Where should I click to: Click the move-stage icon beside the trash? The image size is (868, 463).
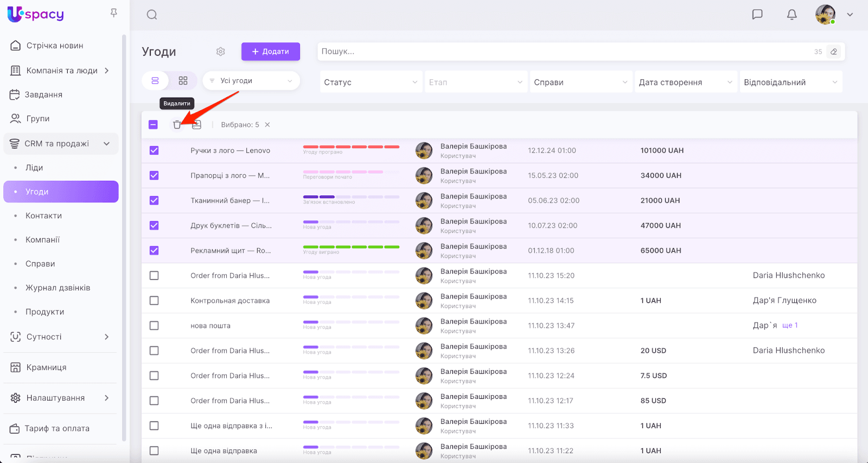[x=196, y=125]
